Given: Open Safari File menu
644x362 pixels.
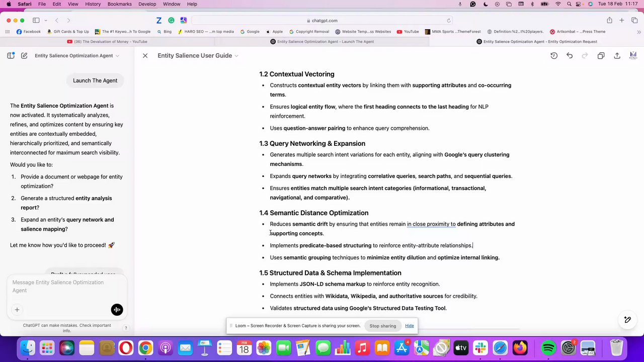Looking at the screenshot, I should (x=42, y=4).
